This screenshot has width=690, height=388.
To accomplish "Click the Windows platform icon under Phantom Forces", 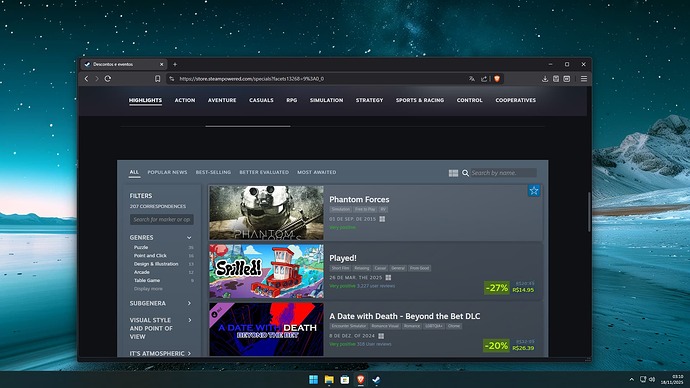I will coord(382,219).
